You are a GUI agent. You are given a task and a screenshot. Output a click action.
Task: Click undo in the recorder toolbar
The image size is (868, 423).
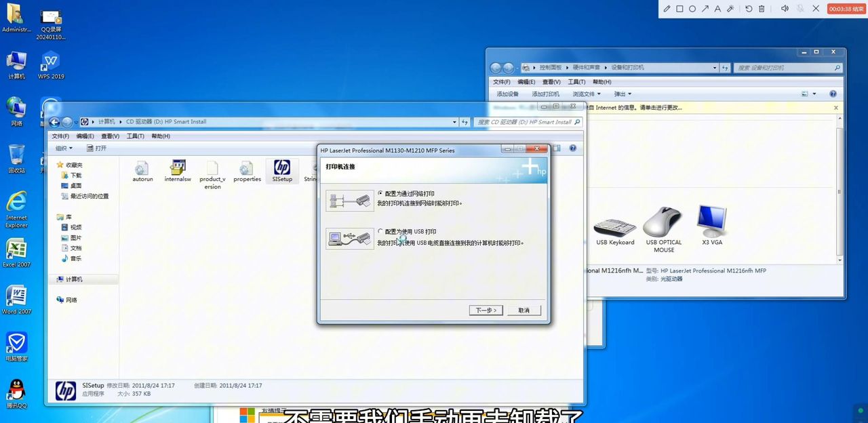tap(749, 9)
